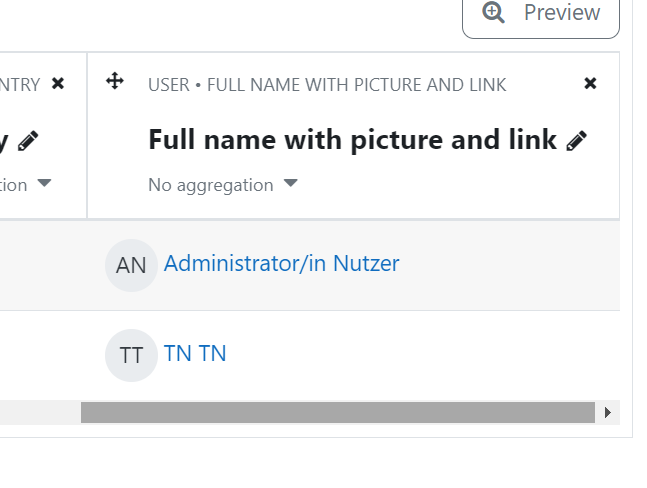
Task: Click the TT avatar initials
Action: [131, 355]
